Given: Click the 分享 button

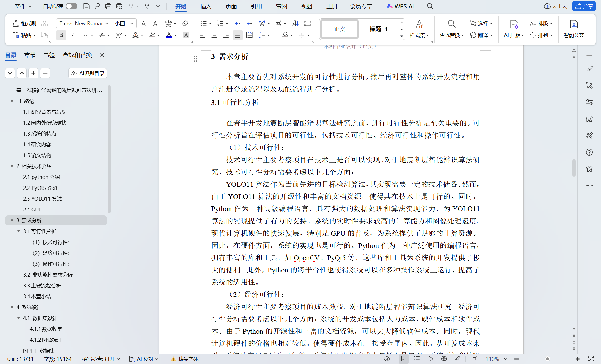Looking at the screenshot, I should [584, 6].
